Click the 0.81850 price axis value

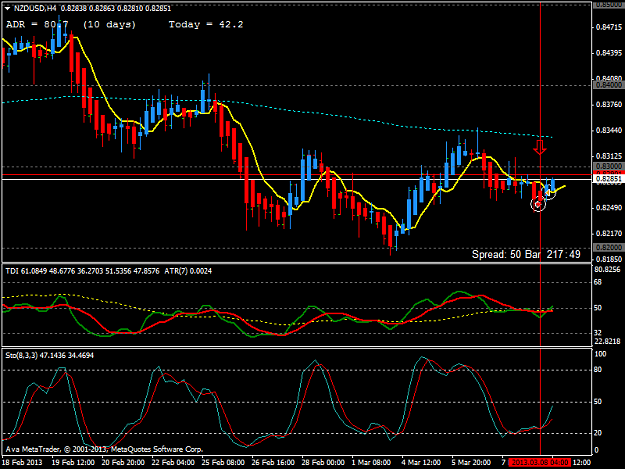[609, 259]
